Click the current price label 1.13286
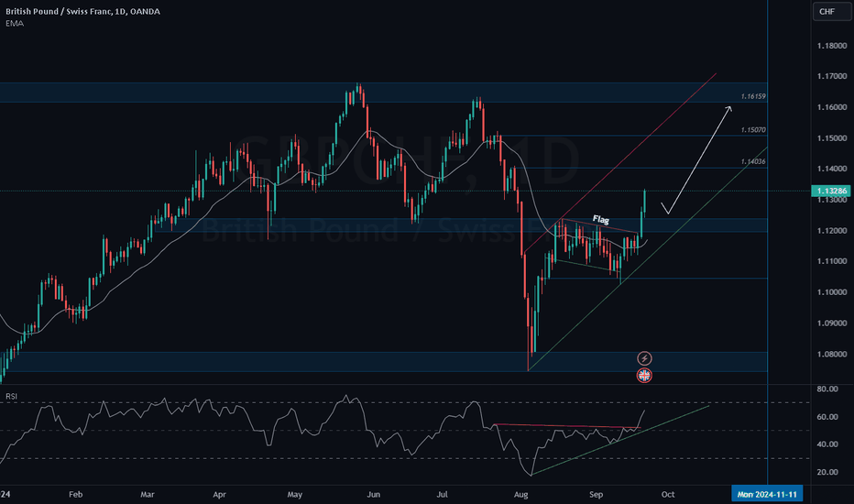 832,191
